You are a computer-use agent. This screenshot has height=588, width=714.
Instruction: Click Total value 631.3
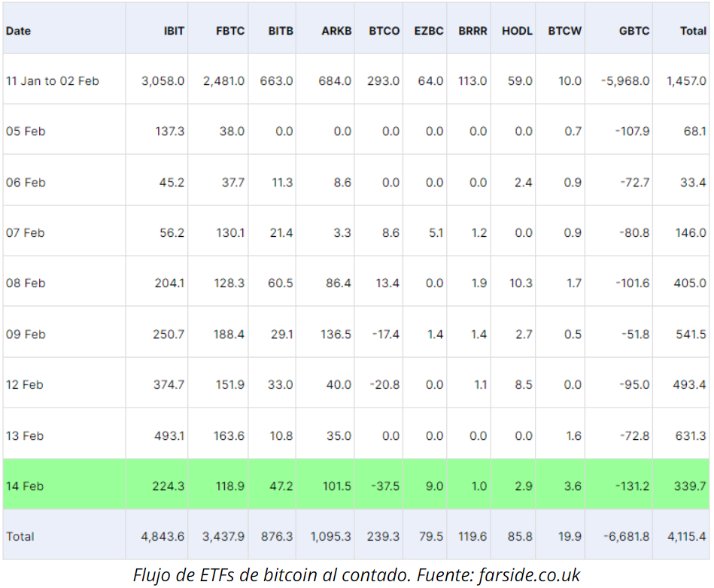pyautogui.click(x=691, y=436)
